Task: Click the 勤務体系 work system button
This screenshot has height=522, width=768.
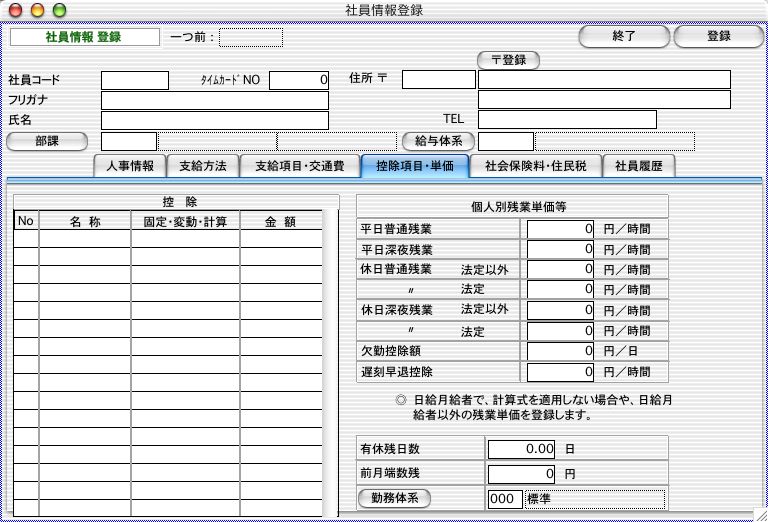Action: (x=394, y=498)
